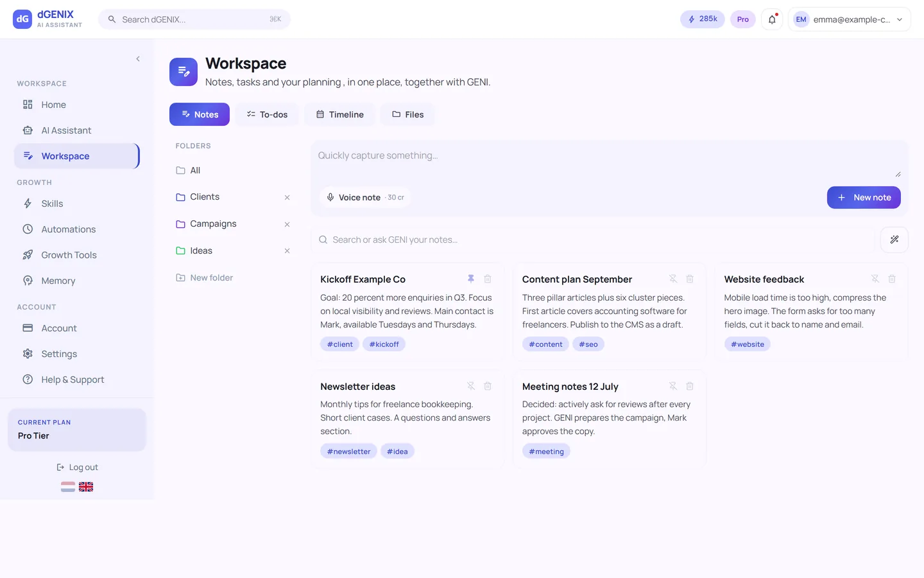This screenshot has width=924, height=578.
Task: Click the #website tag
Action: (x=748, y=344)
